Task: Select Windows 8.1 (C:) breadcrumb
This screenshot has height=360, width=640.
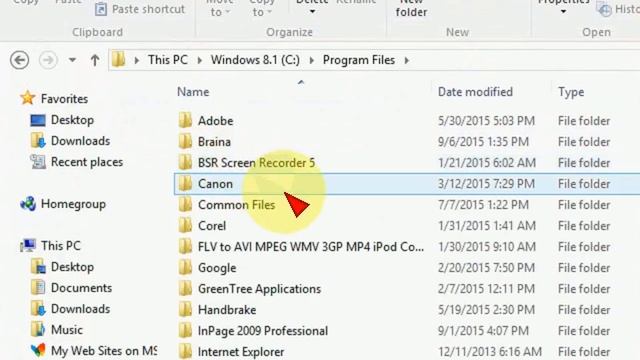Action: pyautogui.click(x=255, y=60)
